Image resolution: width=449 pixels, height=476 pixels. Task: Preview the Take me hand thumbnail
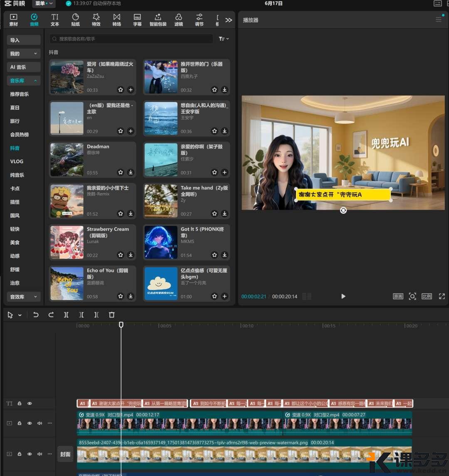(x=161, y=201)
